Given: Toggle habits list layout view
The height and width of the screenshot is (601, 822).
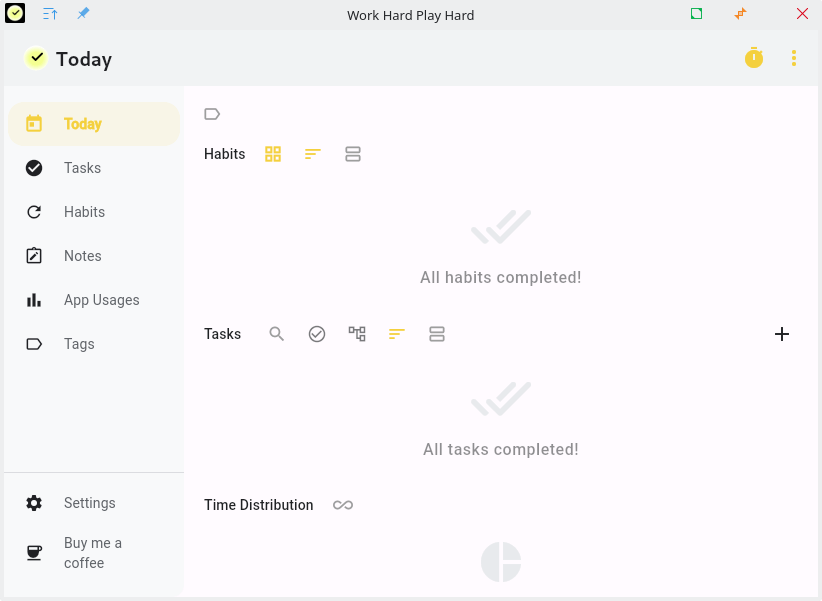Looking at the screenshot, I should 353,154.
